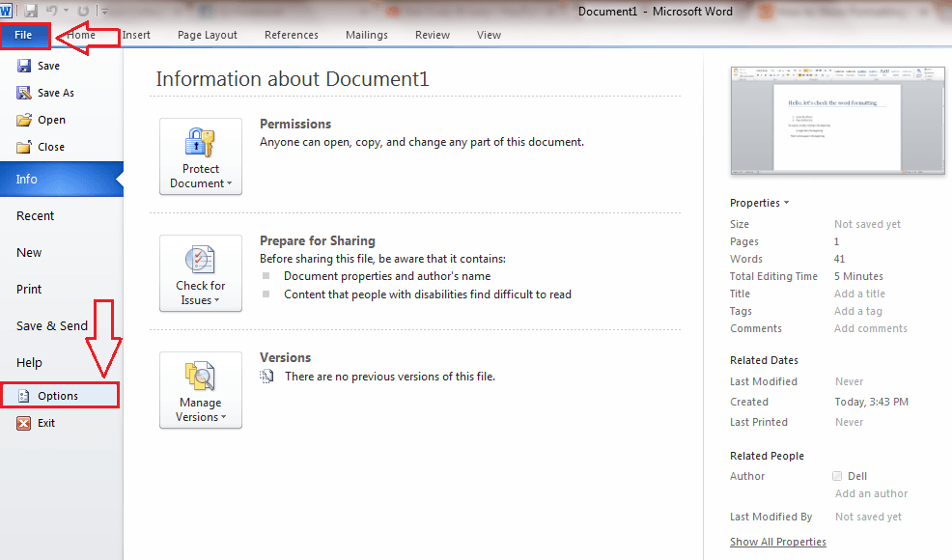Click the Save As icon in sidebar

pos(24,93)
